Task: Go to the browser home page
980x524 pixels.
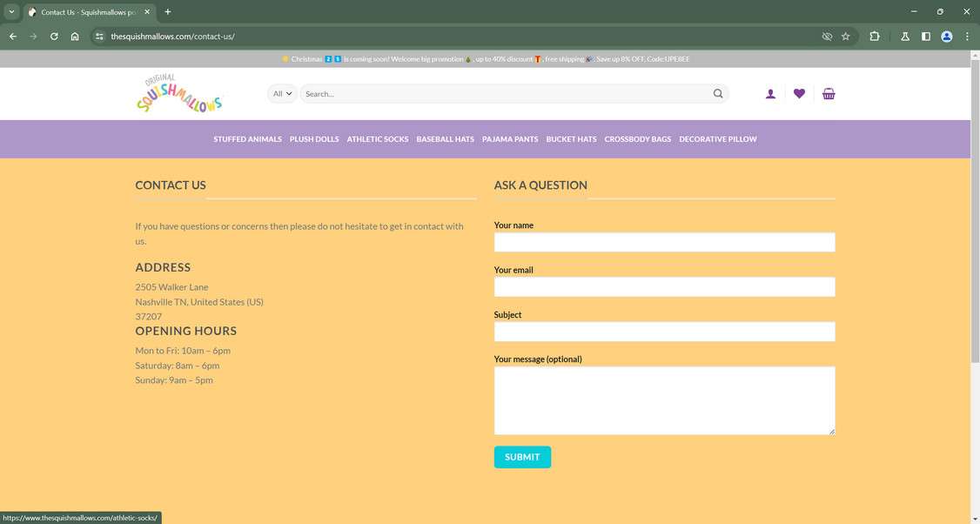Action: 75,37
